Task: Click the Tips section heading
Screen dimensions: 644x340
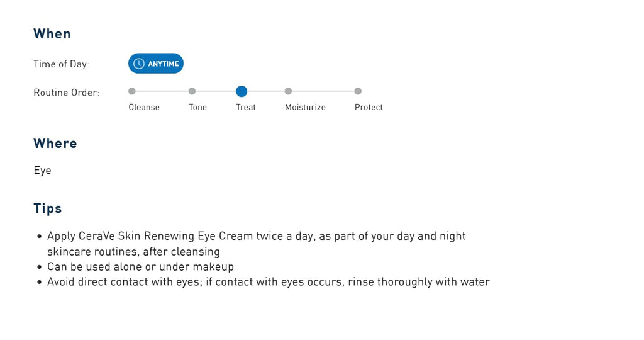Action: (x=48, y=208)
